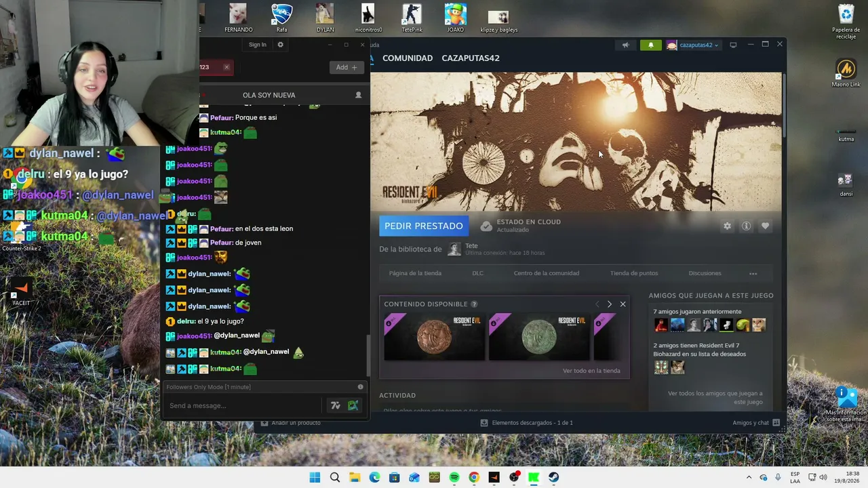Open the CAZAPUTAS42 profile menu
This screenshot has height=488, width=868.
tap(471, 58)
